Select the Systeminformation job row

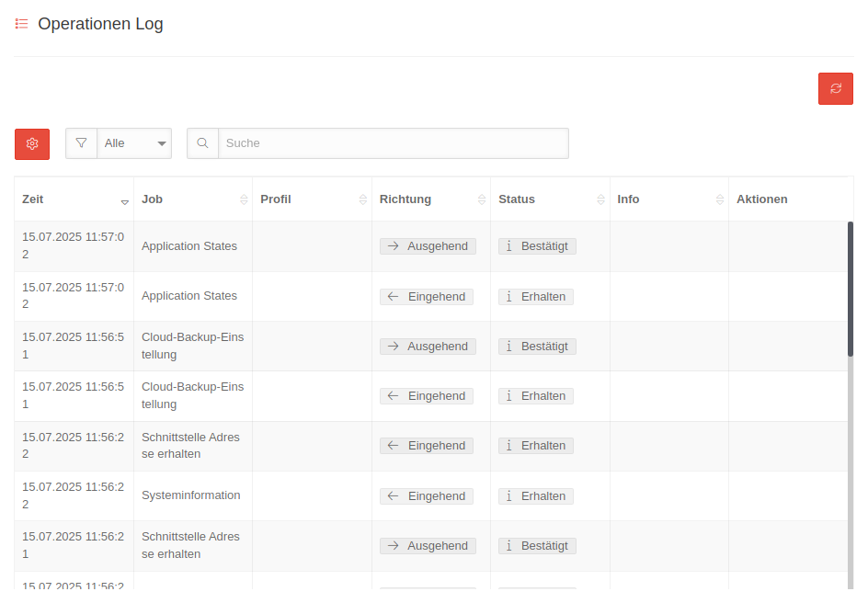pos(190,495)
